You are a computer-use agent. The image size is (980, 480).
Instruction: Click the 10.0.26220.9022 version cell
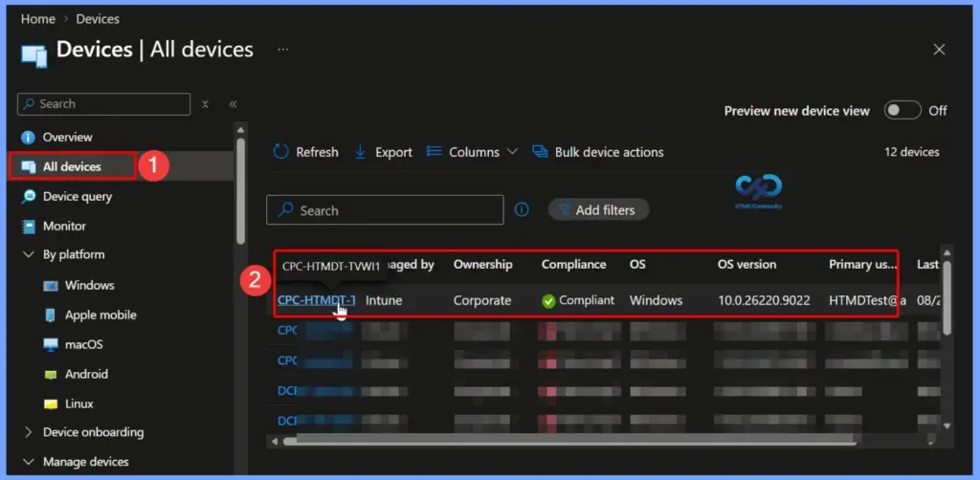[764, 300]
